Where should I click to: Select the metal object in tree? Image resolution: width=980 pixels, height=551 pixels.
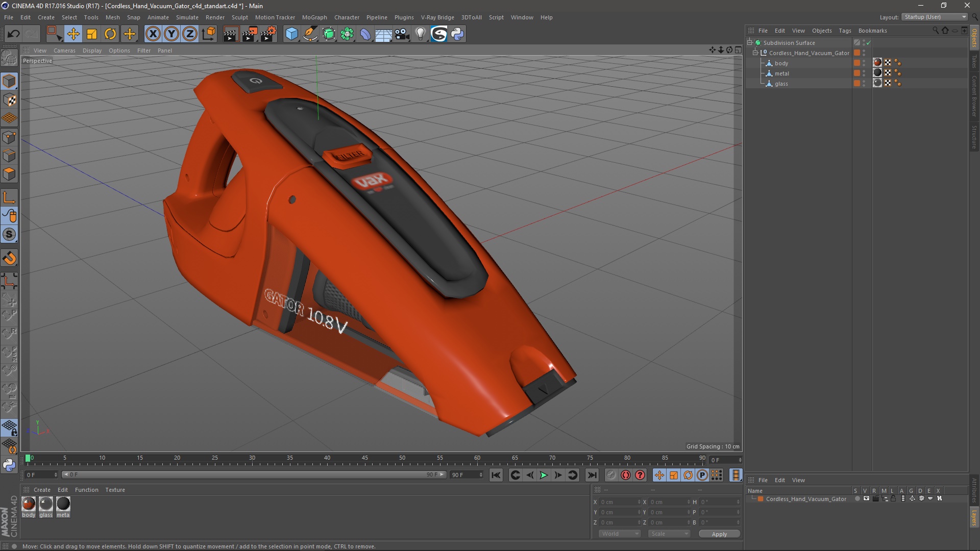coord(781,73)
